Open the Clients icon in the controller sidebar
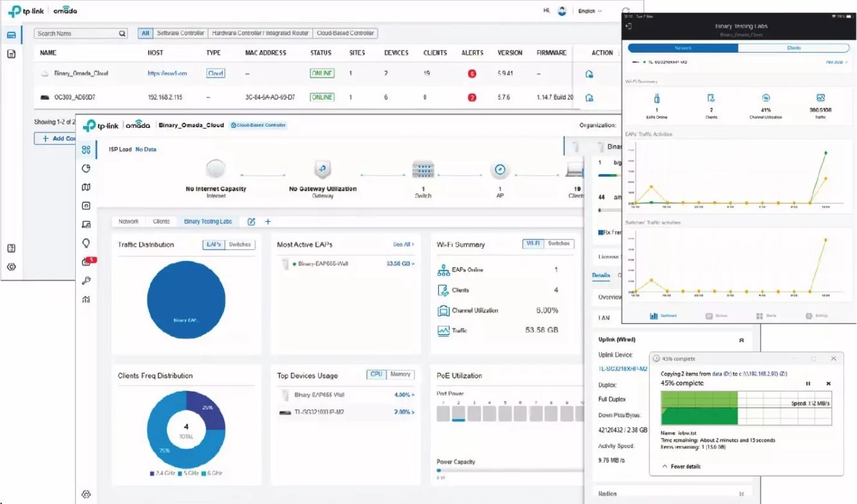857x504 pixels. click(86, 224)
